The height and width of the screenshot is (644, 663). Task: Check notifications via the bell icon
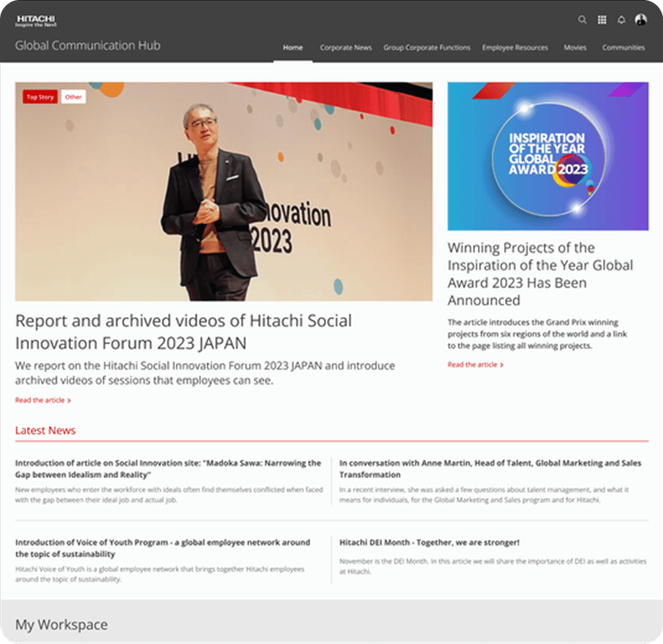(621, 20)
